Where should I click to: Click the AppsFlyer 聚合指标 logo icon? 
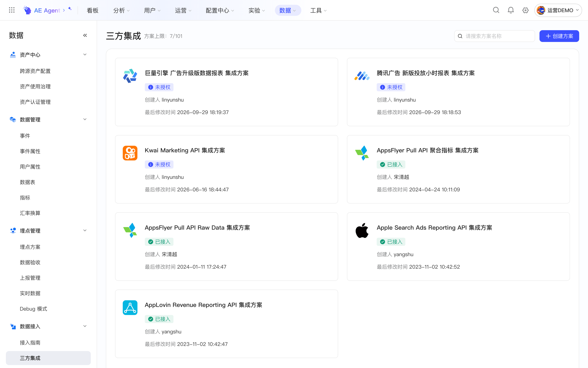tap(362, 153)
